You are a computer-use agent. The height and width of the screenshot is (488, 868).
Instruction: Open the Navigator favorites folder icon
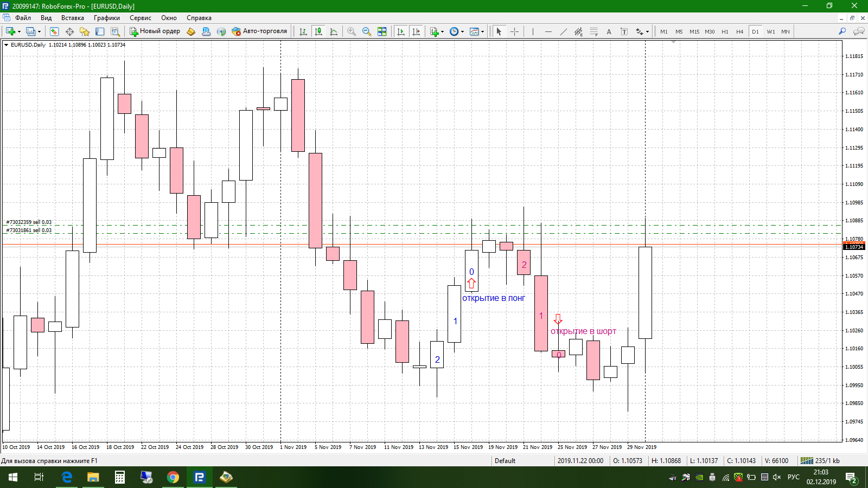85,31
